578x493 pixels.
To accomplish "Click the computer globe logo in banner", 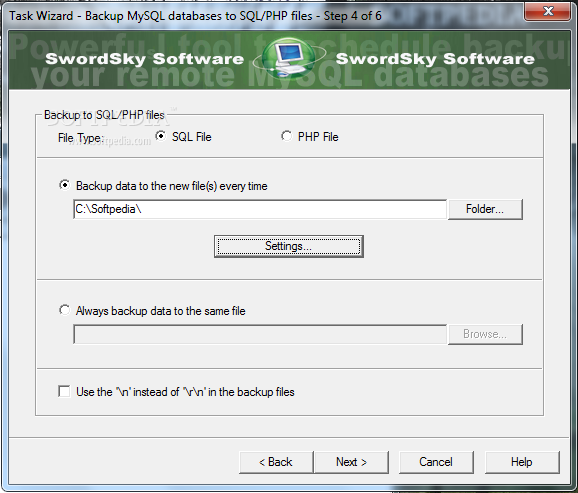I will 289,58.
